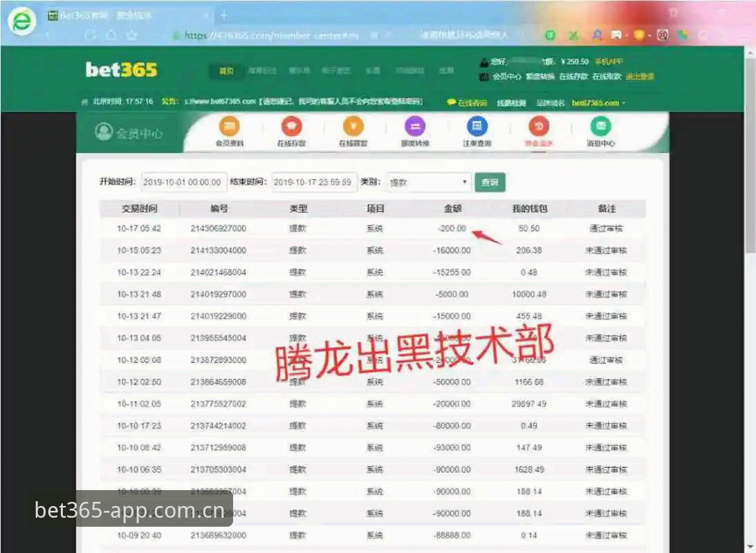The height and width of the screenshot is (553, 756).
Task: Click amount -15255.00 cell
Action: click(x=452, y=272)
